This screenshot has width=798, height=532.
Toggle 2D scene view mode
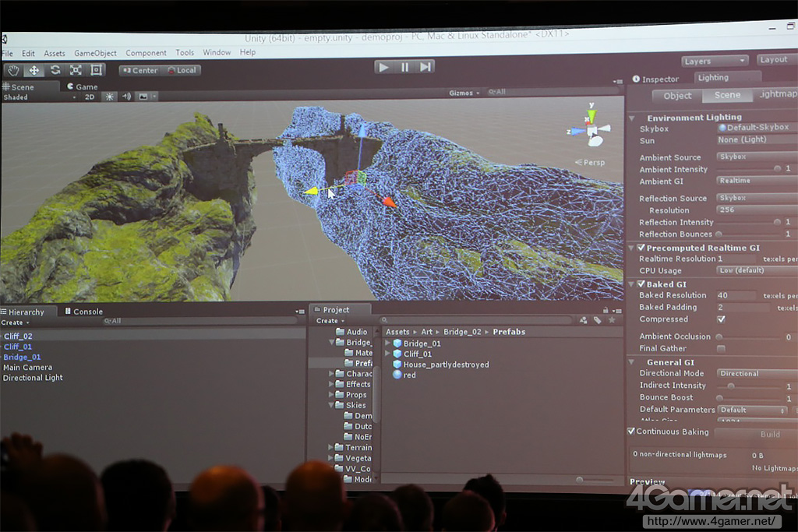point(90,97)
